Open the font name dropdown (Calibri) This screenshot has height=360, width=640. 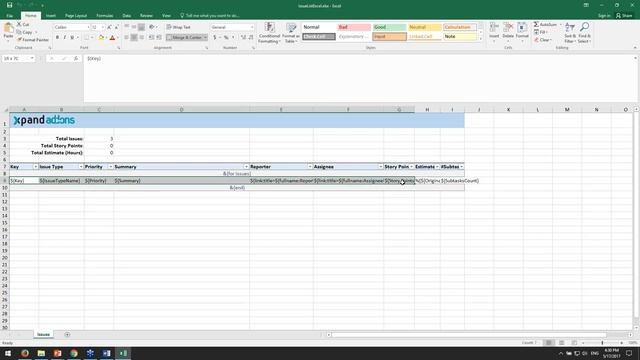point(88,27)
